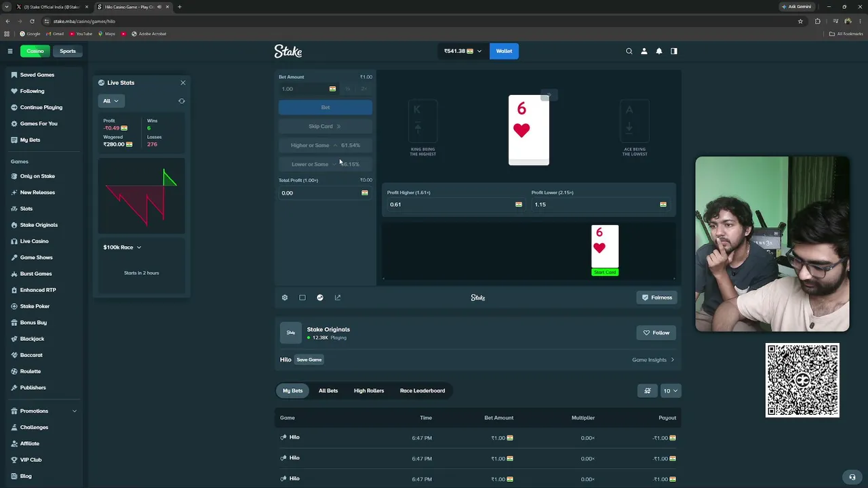868x488 pixels.
Task: Open game settings gear below Hilo
Action: 285,298
